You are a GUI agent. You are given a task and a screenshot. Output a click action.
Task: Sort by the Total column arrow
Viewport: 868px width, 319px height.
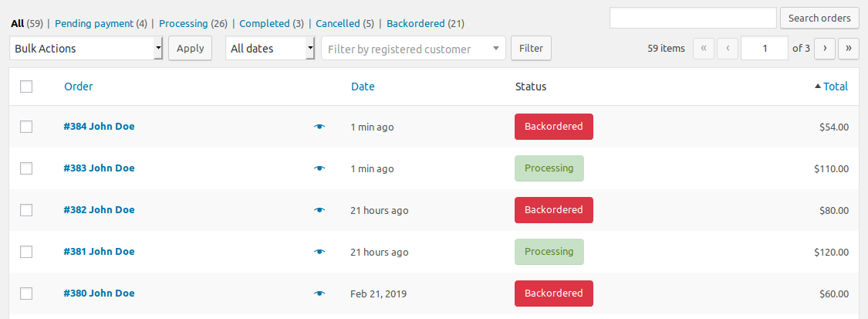(818, 87)
